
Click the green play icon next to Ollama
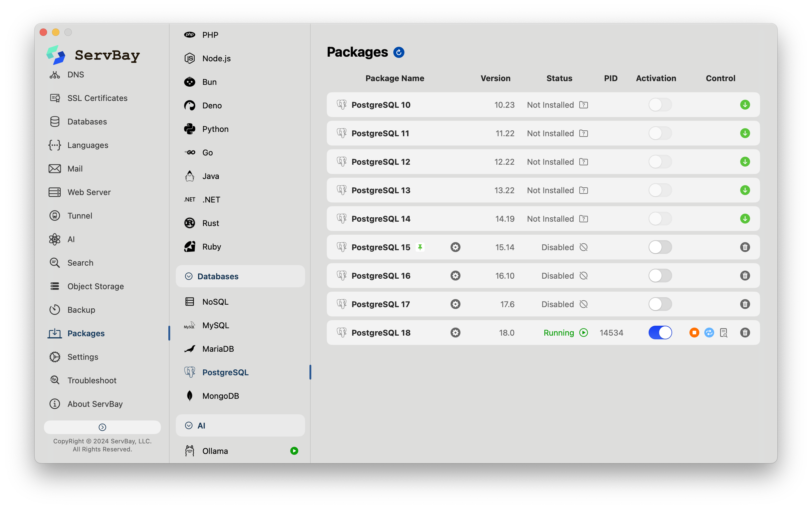(x=294, y=451)
